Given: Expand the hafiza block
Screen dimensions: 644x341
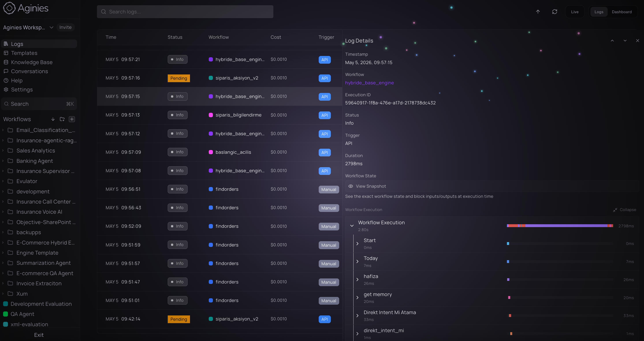Looking at the screenshot, I should pyautogui.click(x=357, y=280).
